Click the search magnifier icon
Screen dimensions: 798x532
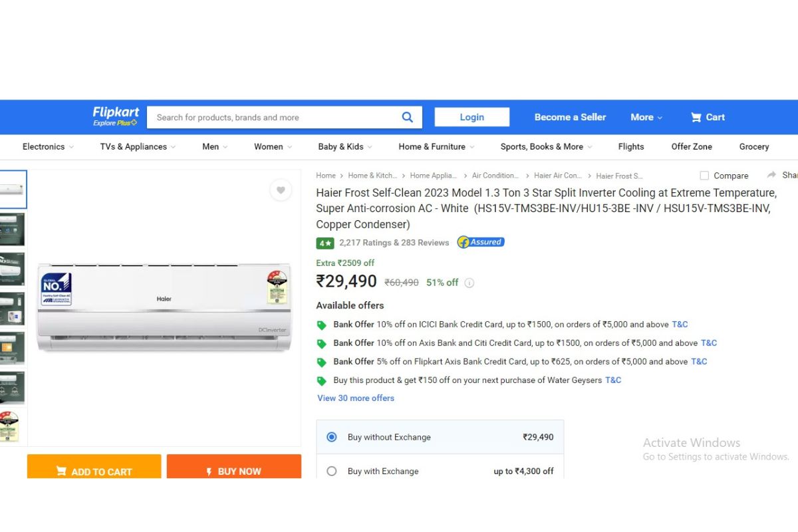[408, 117]
